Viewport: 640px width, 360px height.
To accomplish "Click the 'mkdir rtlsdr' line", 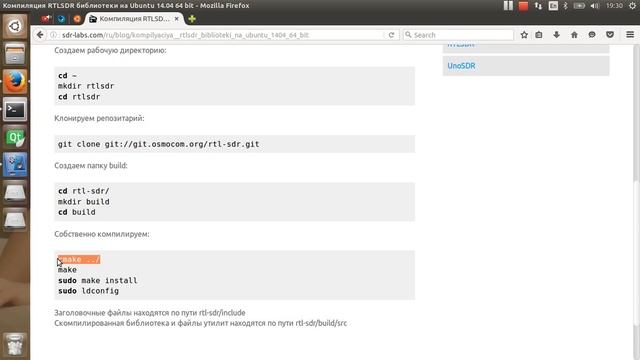I will (x=86, y=86).
